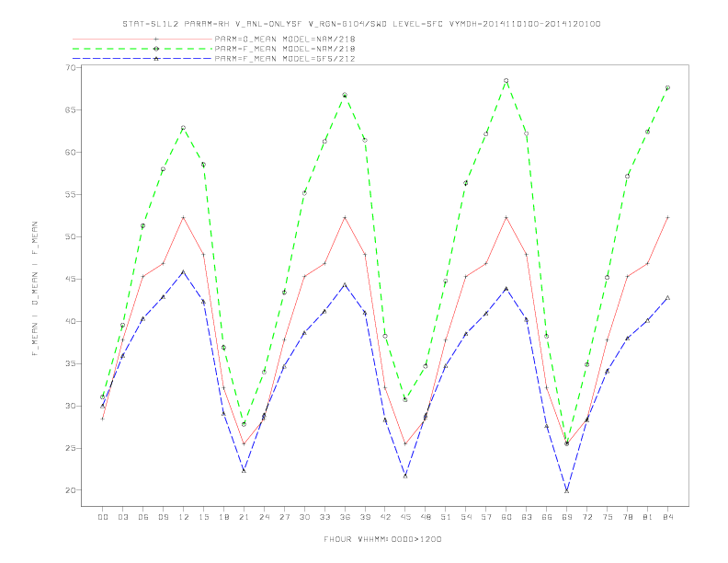Click y-axis tick label 45

[x=70, y=279]
